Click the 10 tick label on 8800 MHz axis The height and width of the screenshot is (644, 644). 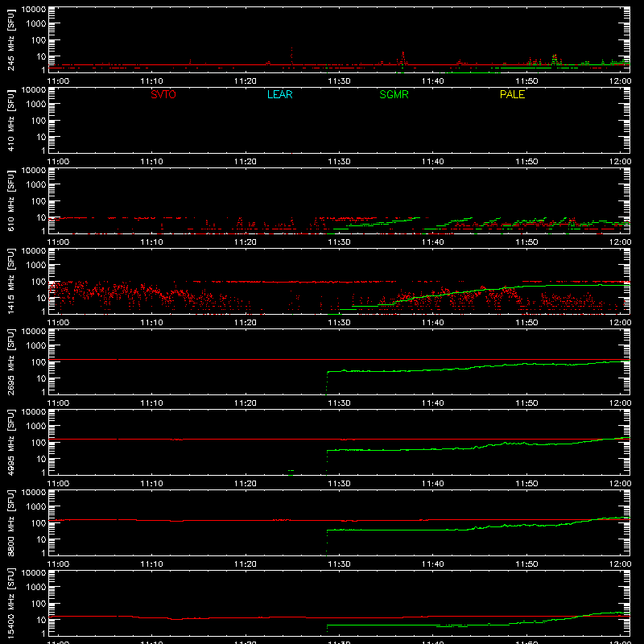click(x=41, y=539)
